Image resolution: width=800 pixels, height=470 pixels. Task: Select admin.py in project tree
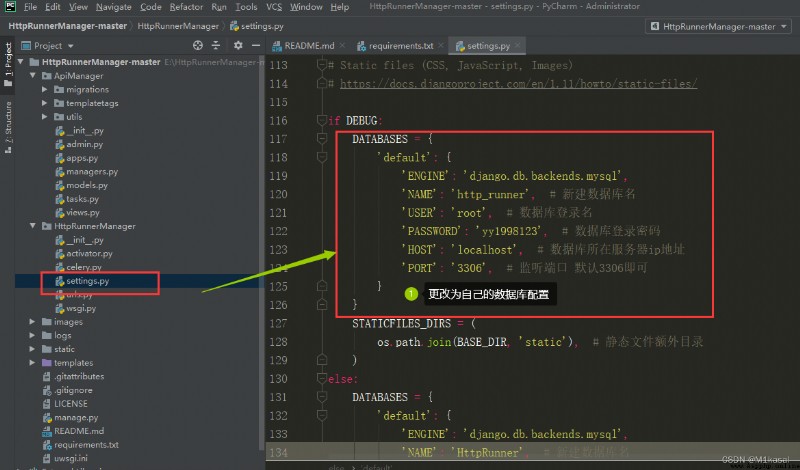tap(79, 144)
